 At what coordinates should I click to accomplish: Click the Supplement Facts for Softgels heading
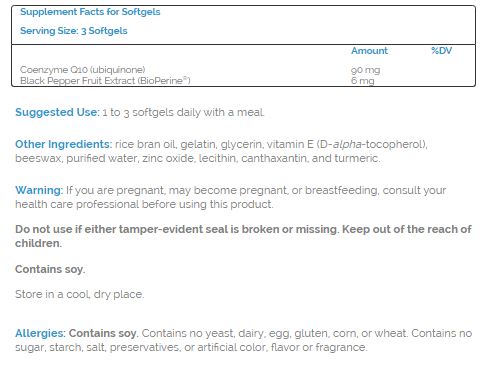90,12
